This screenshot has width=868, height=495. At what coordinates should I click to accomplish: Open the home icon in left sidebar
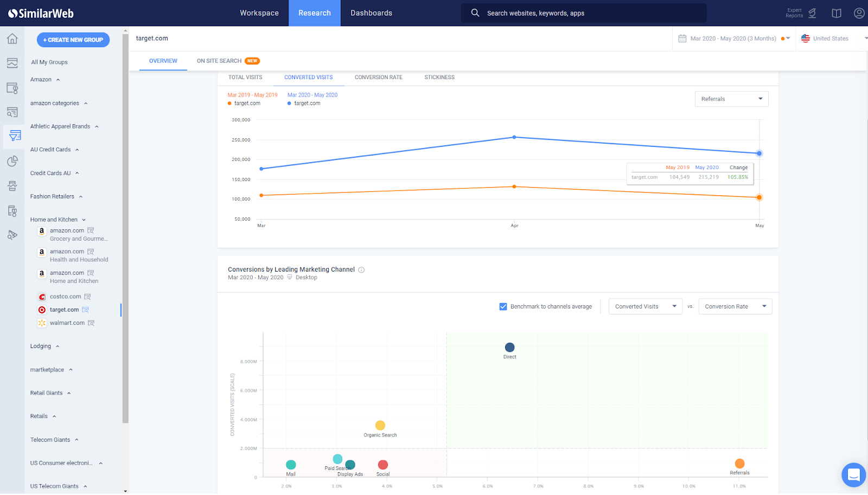[12, 38]
